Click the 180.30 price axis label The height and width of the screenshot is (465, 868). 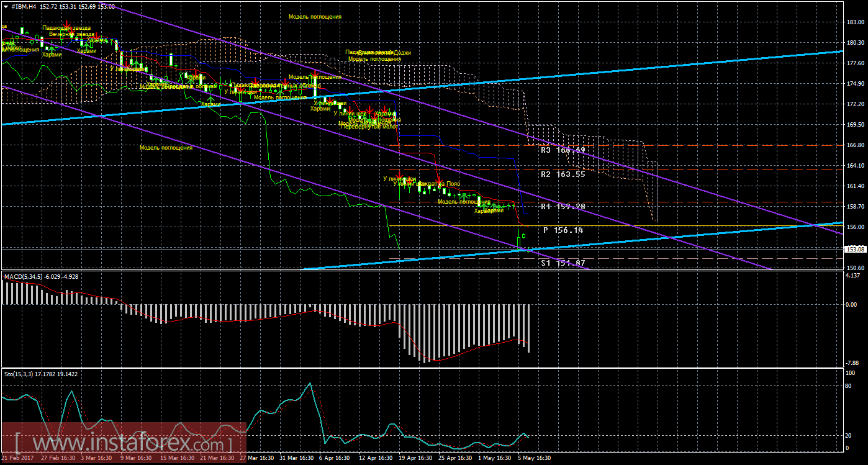click(856, 43)
